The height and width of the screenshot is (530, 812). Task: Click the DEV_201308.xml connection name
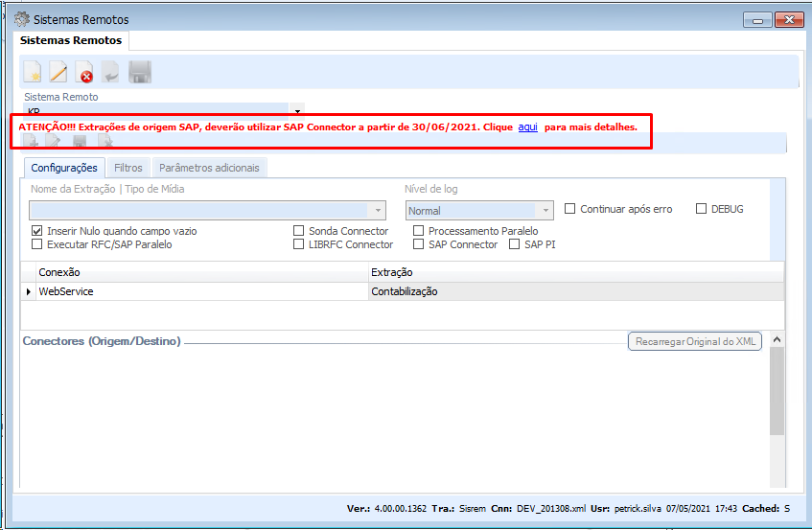[551, 509]
